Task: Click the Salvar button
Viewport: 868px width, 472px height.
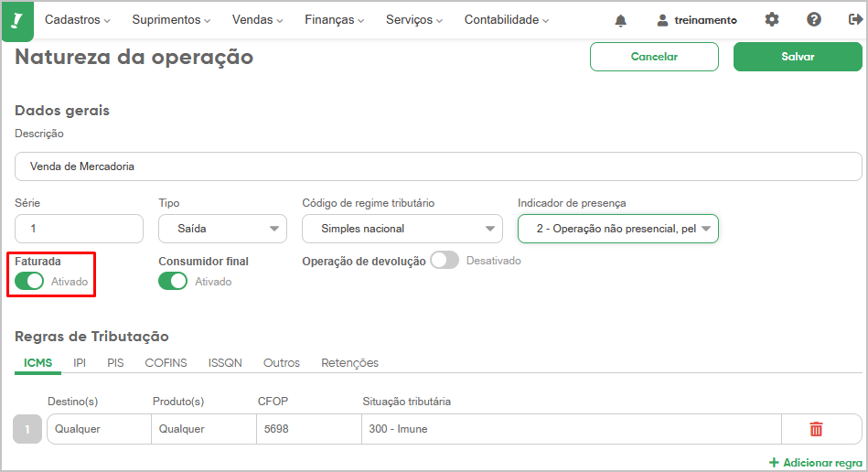Action: (x=798, y=57)
